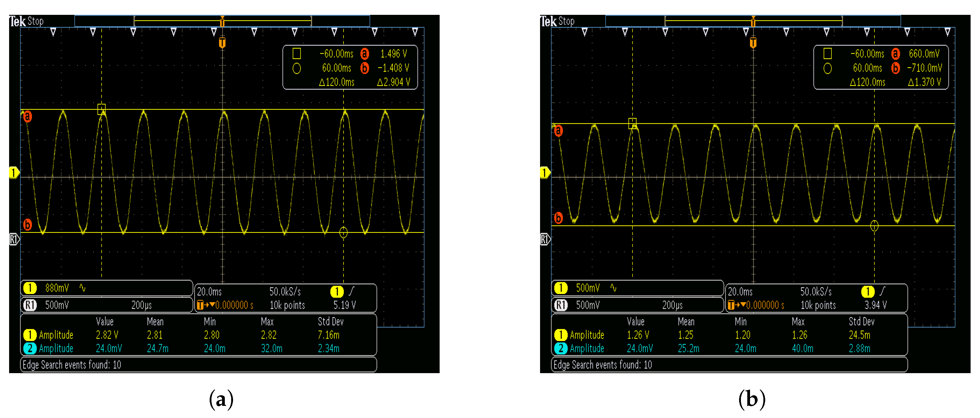Select the circular cursor handle on right waveform

[x=874, y=226]
